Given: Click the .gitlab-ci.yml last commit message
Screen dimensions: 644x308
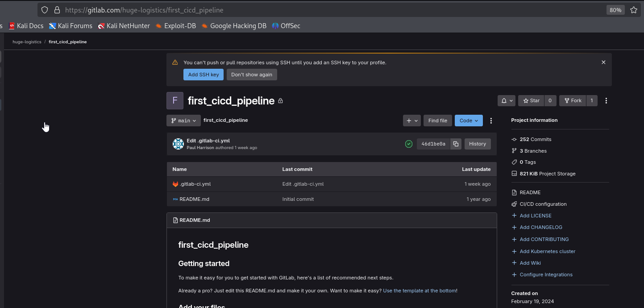Looking at the screenshot, I should pyautogui.click(x=303, y=184).
